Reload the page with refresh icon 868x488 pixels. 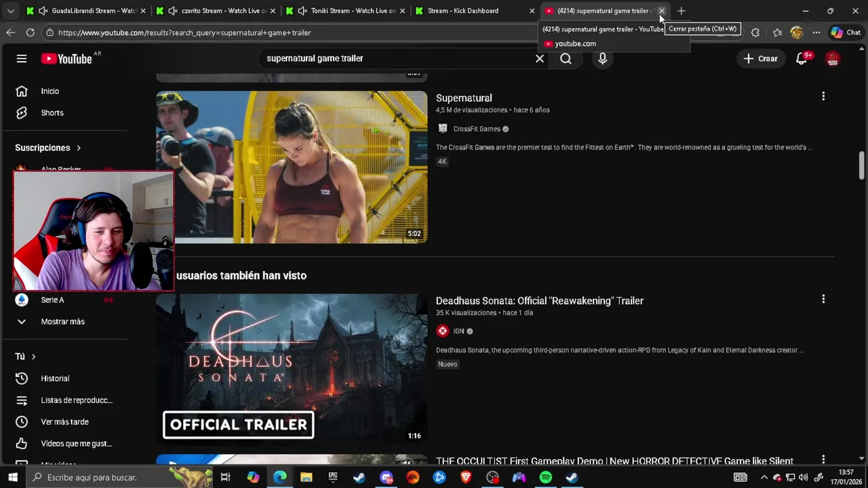pos(30,33)
